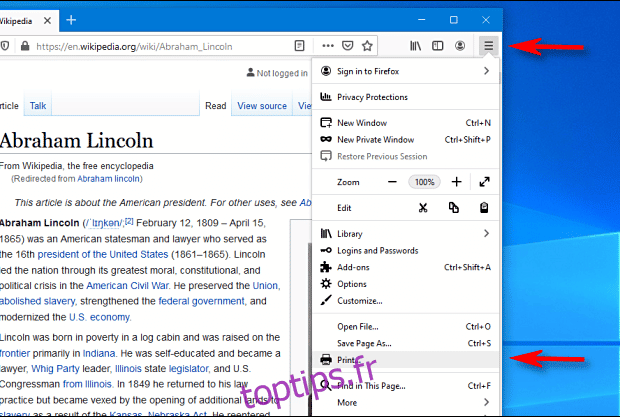The width and height of the screenshot is (620, 417).
Task: Open footnote [2] reference link
Action: 129,221
